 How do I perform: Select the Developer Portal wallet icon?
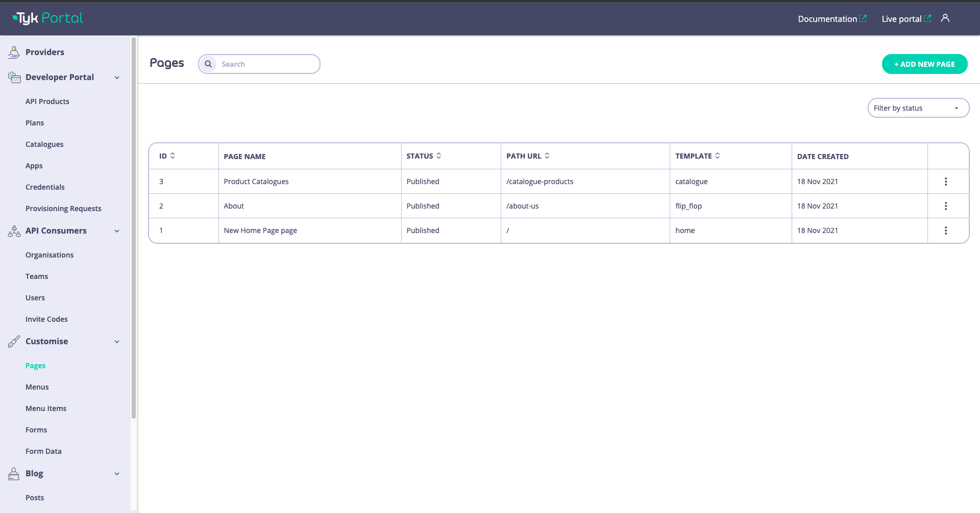[13, 76]
